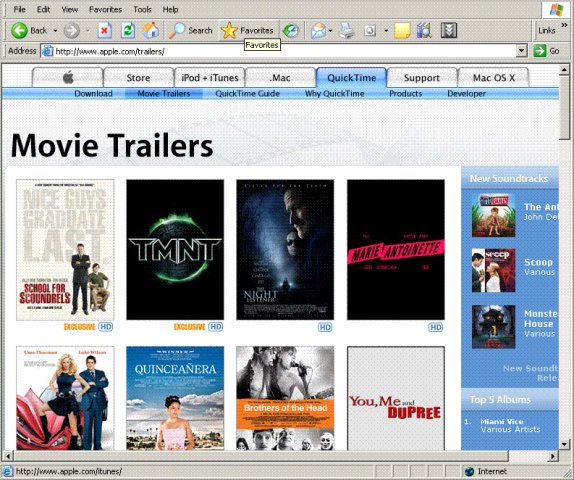Click the Research toolbar icon
The image size is (574, 480).
tap(425, 30)
